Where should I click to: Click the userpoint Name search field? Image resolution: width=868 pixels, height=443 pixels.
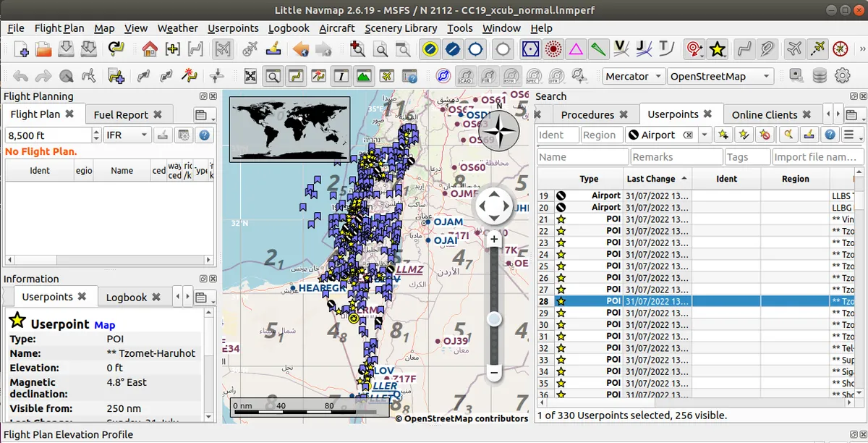(582, 157)
